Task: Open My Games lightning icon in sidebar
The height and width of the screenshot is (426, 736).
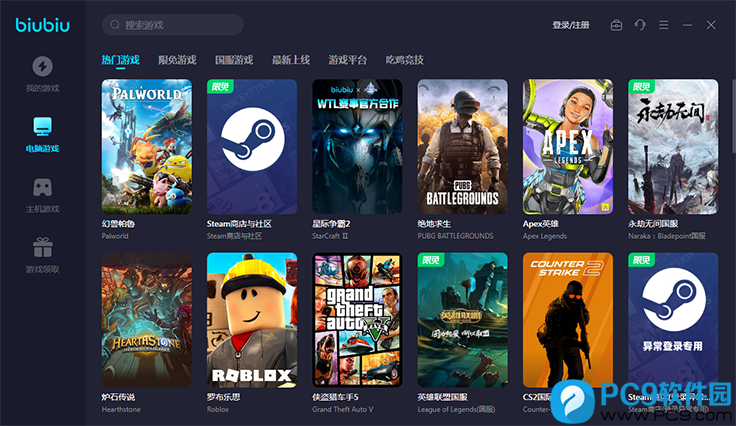Action: point(42,66)
